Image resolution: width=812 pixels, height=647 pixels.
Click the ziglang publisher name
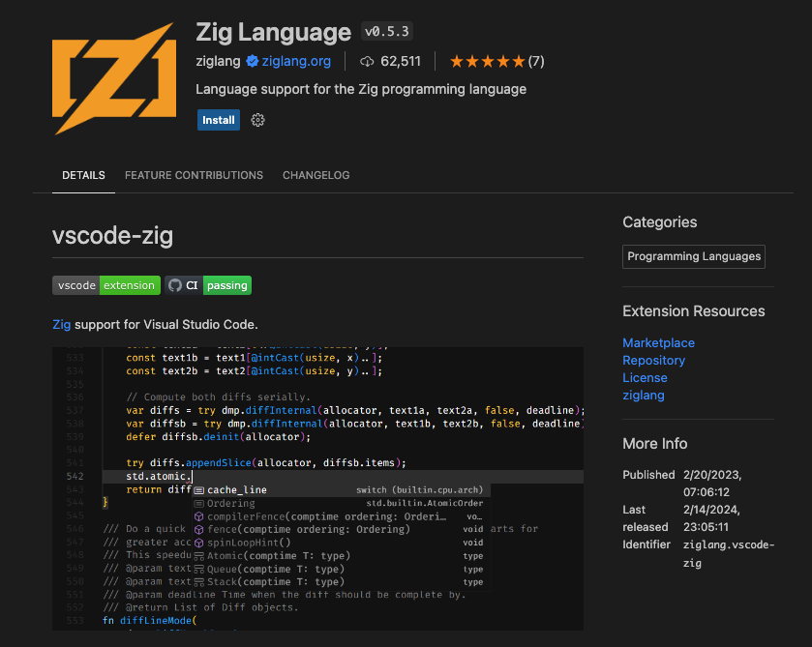218,61
